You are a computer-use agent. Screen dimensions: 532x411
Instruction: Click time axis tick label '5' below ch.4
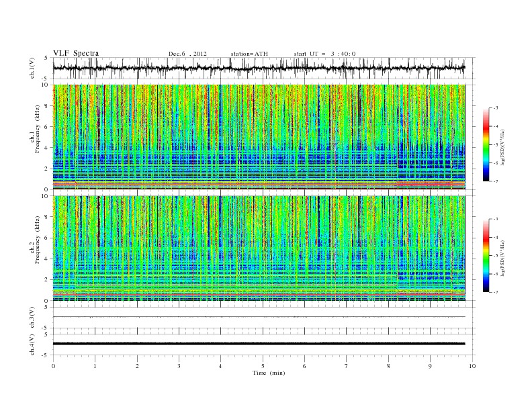[x=263, y=366]
